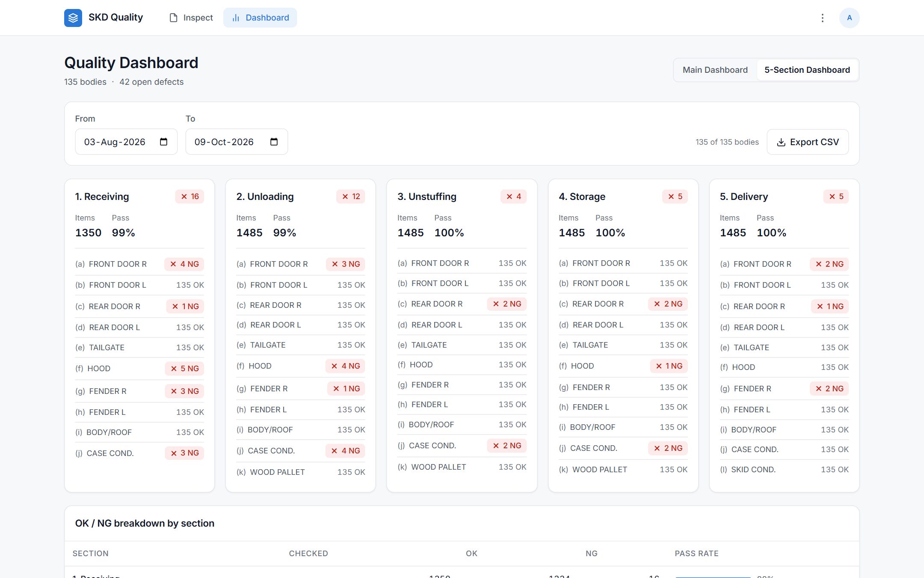Image resolution: width=924 pixels, height=578 pixels.
Task: Click the Receiving 16 defects badge
Action: coord(190,197)
